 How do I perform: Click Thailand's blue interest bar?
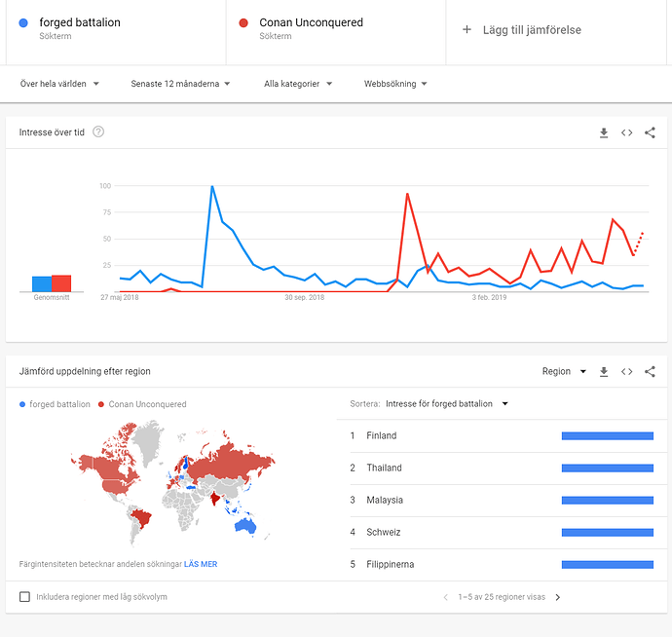click(608, 468)
